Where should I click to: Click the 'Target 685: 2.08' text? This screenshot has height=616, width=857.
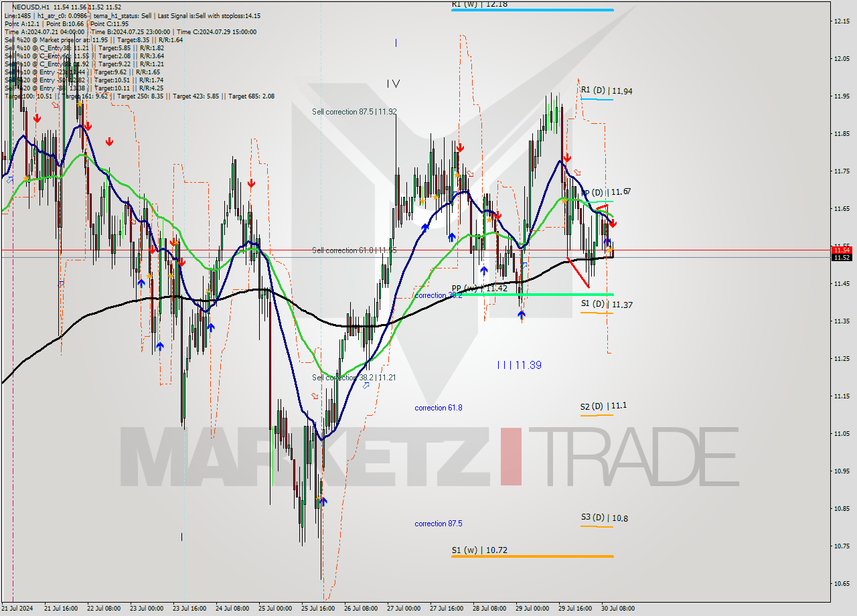pyautogui.click(x=251, y=96)
